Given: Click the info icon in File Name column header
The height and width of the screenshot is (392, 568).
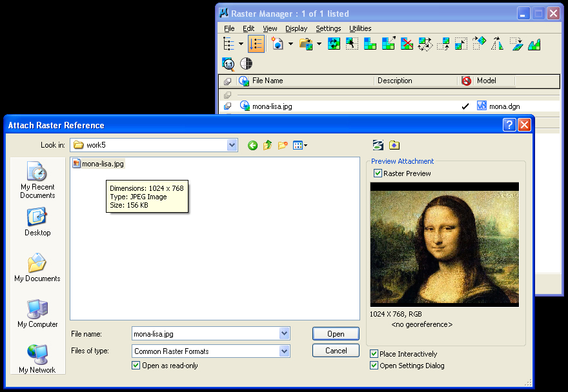Looking at the screenshot, I should click(x=244, y=81).
